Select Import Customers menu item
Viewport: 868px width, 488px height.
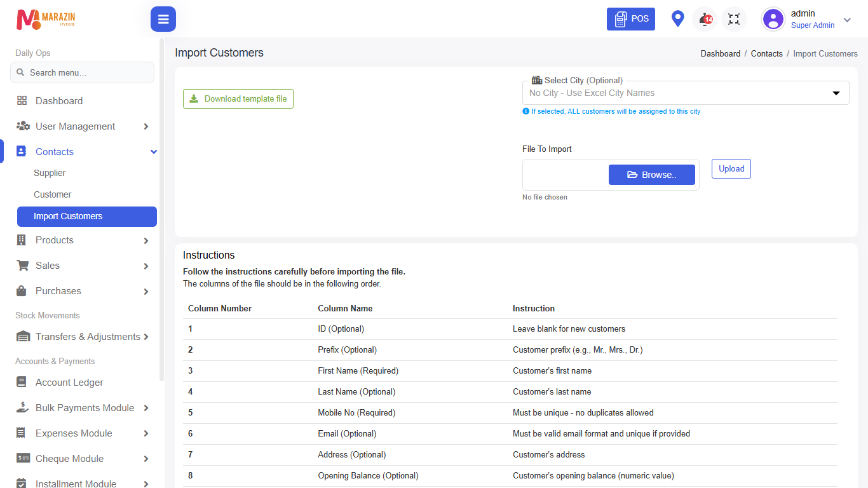pos(87,216)
